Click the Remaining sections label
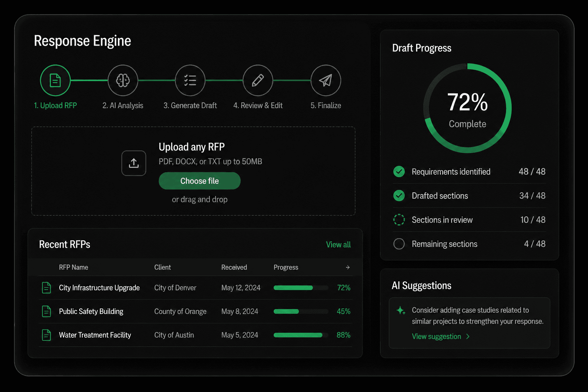 coord(444,244)
